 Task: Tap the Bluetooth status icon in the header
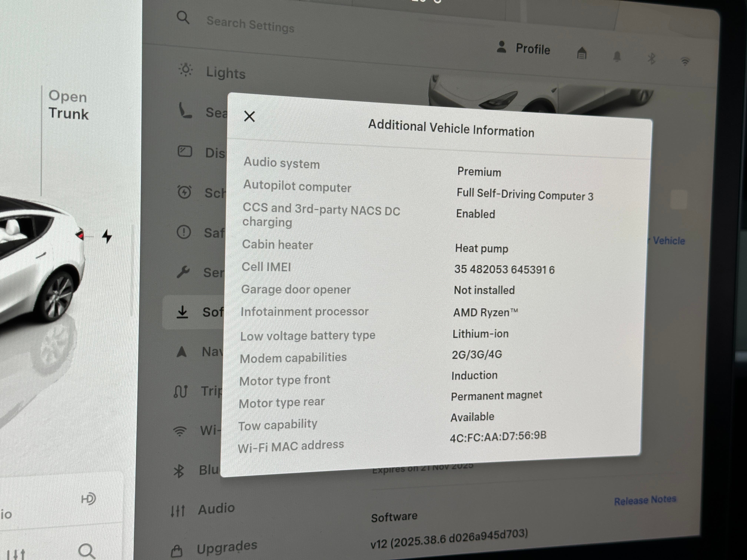point(651,59)
